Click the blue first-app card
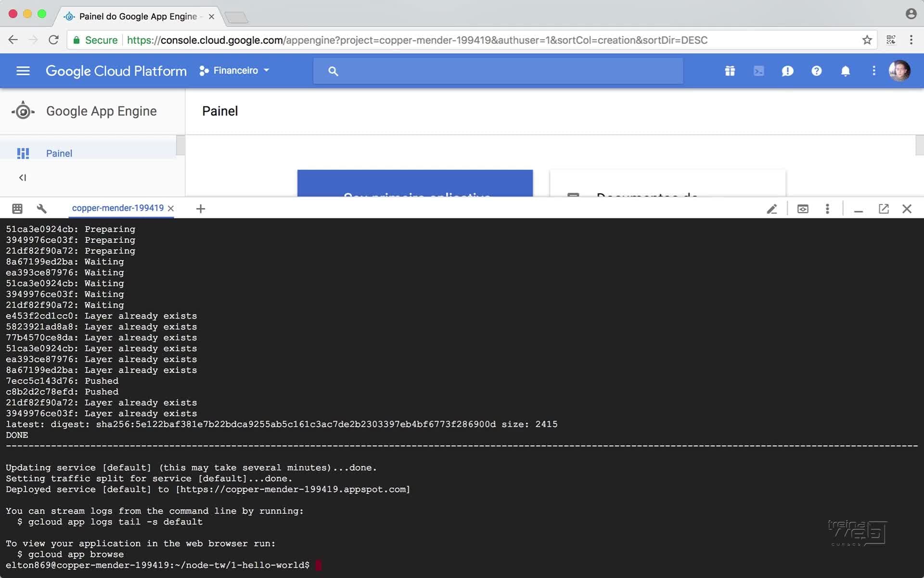 click(x=415, y=183)
